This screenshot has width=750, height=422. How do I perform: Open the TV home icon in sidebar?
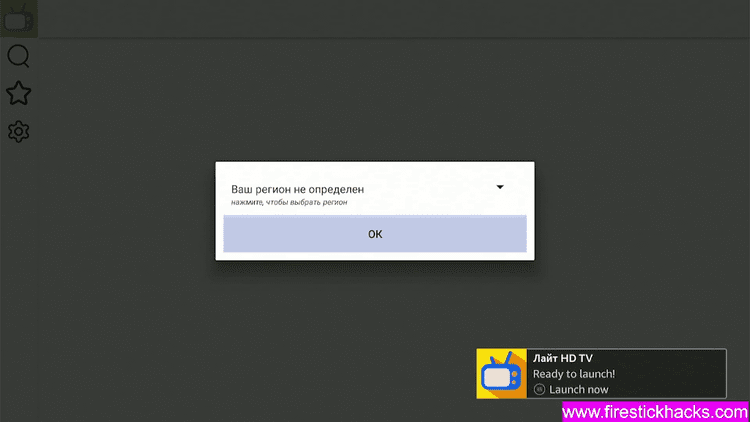pyautogui.click(x=19, y=19)
